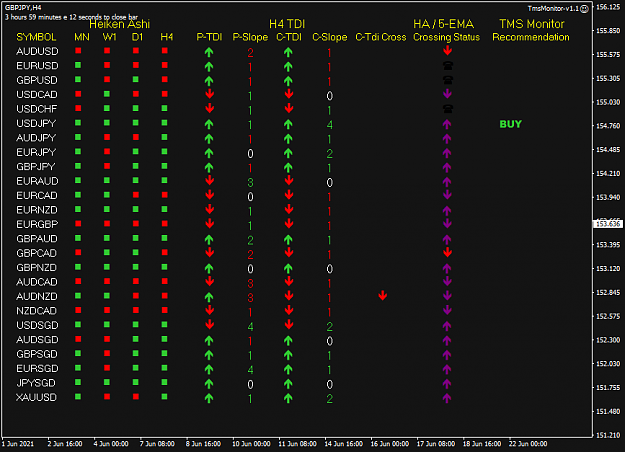Click the AUDUSD P-Slope value 2
The image size is (625, 452).
click(x=250, y=52)
